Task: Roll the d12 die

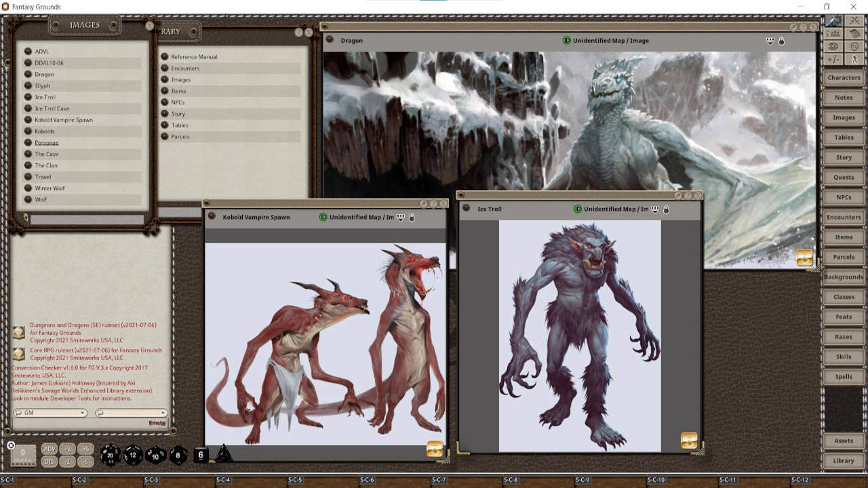Action: pos(133,455)
